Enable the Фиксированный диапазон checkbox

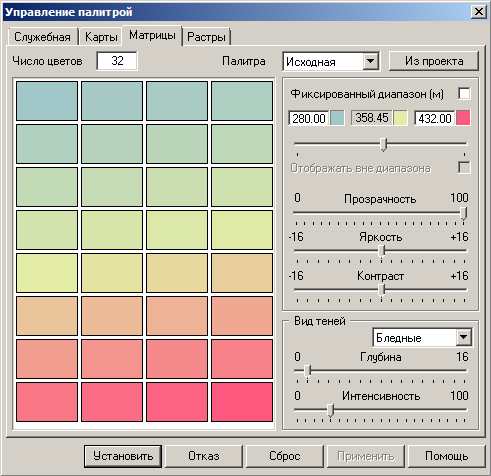[x=464, y=93]
